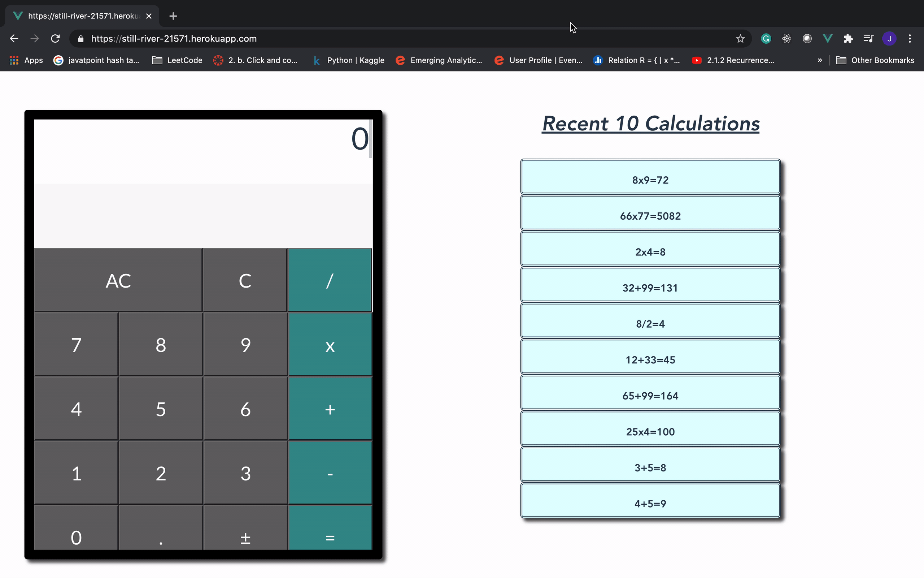The width and height of the screenshot is (924, 578).
Task: Click the divide (/) operator key
Action: click(330, 280)
